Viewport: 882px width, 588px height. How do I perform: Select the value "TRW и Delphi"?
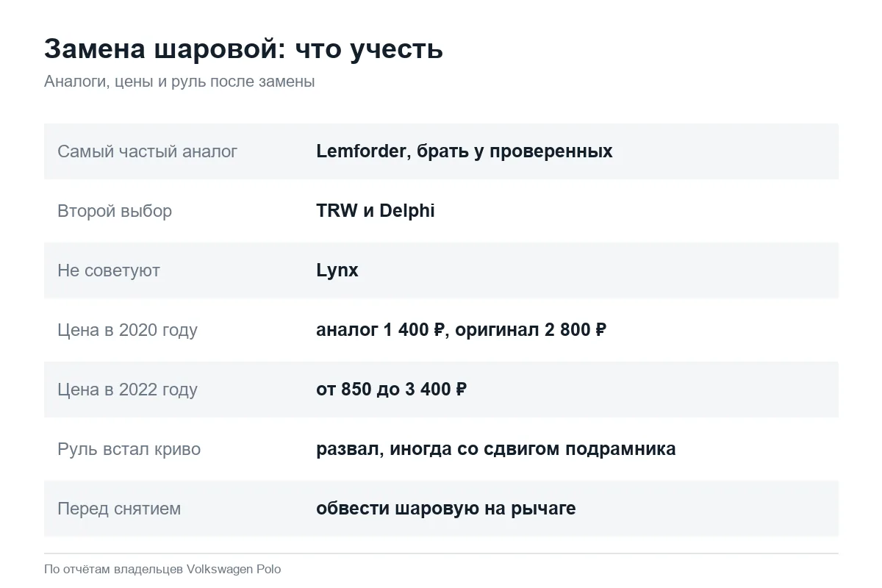[x=376, y=211]
